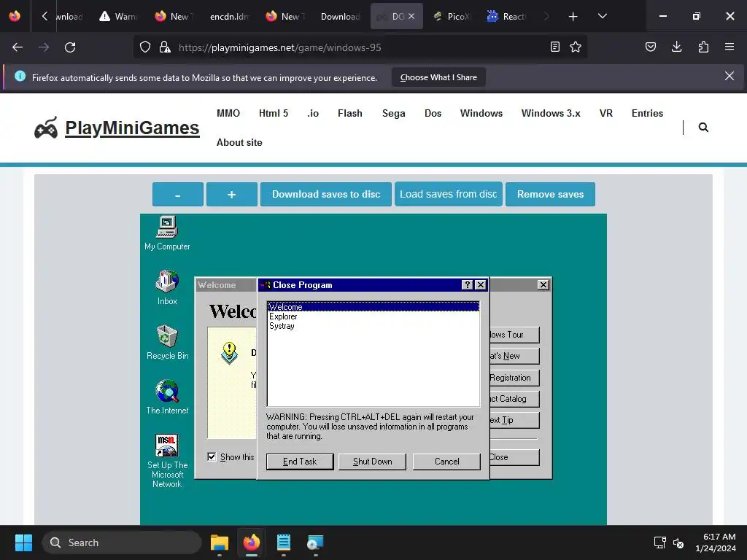Click the Close button in Welcome window
Screen dimensions: 747x560
(514, 457)
